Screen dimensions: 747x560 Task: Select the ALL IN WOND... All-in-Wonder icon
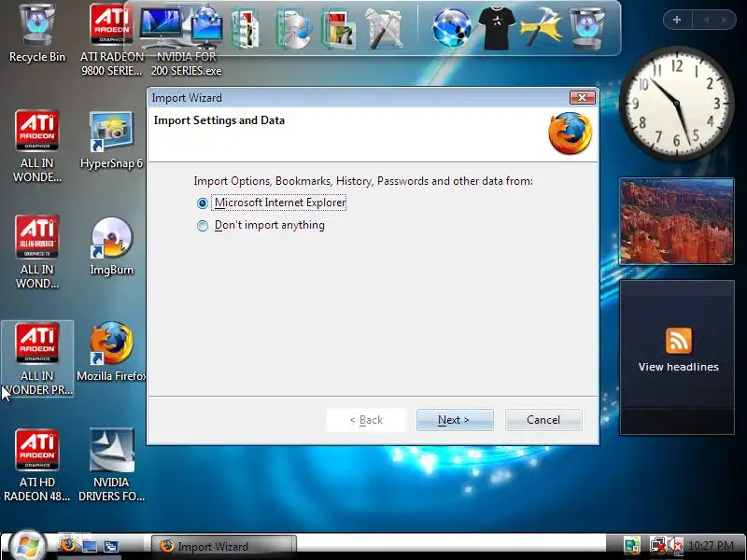click(37, 252)
